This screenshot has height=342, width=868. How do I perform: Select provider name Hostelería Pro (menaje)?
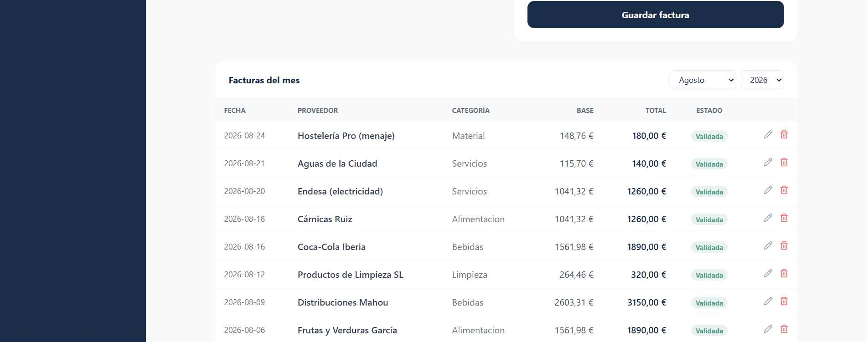tap(346, 136)
